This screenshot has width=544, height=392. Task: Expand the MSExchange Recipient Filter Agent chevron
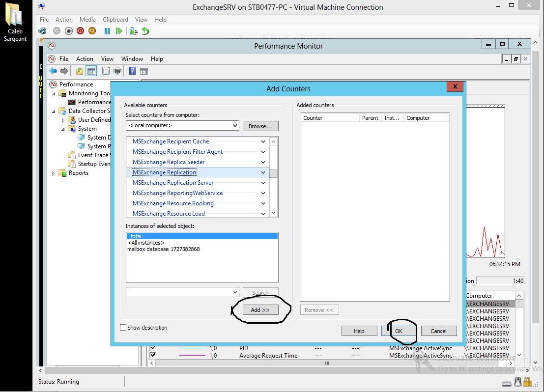point(263,152)
